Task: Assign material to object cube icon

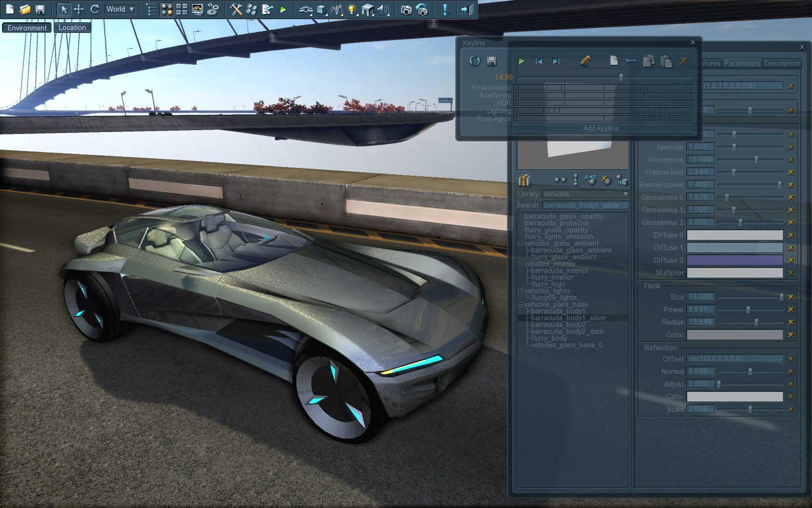Action: [x=622, y=180]
